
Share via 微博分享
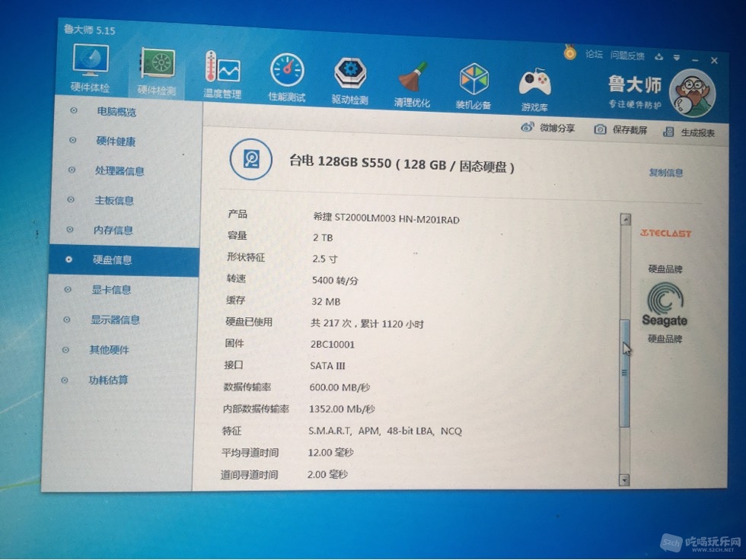548,127
